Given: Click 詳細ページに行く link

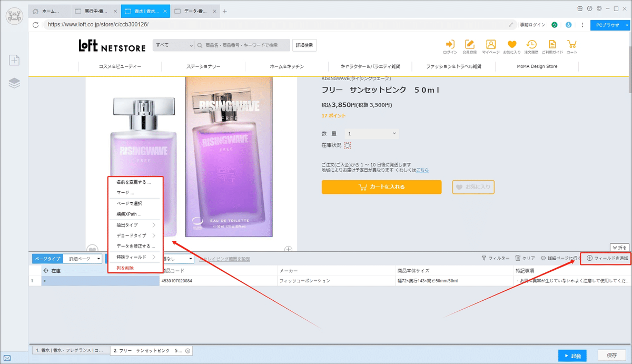Looking at the screenshot, I should pos(559,258).
